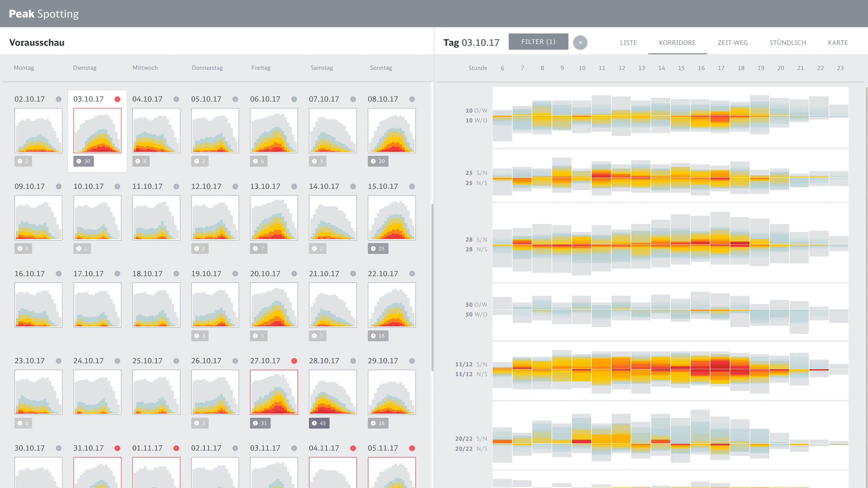868x488 pixels.
Task: Click the hour 23 column header
Action: (840, 68)
